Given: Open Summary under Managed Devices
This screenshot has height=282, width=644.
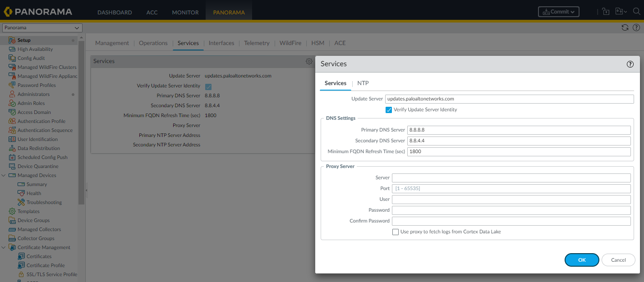Looking at the screenshot, I should click(37, 184).
